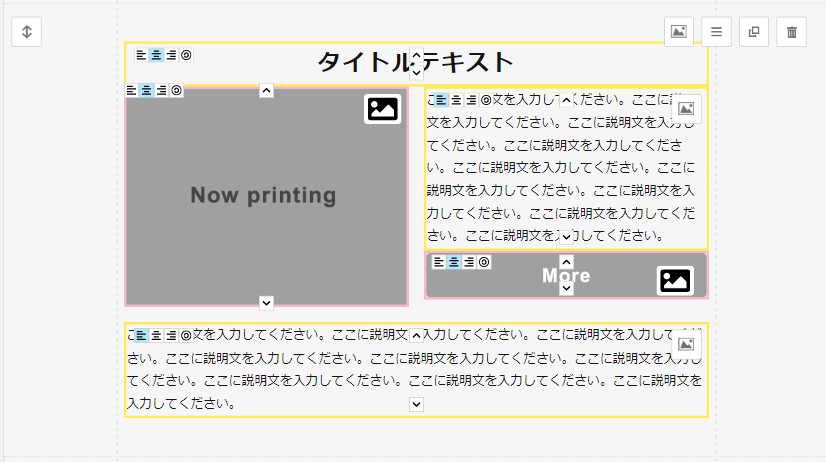Click the image icon on the More button
This screenshot has height=462, width=826.
(x=675, y=281)
